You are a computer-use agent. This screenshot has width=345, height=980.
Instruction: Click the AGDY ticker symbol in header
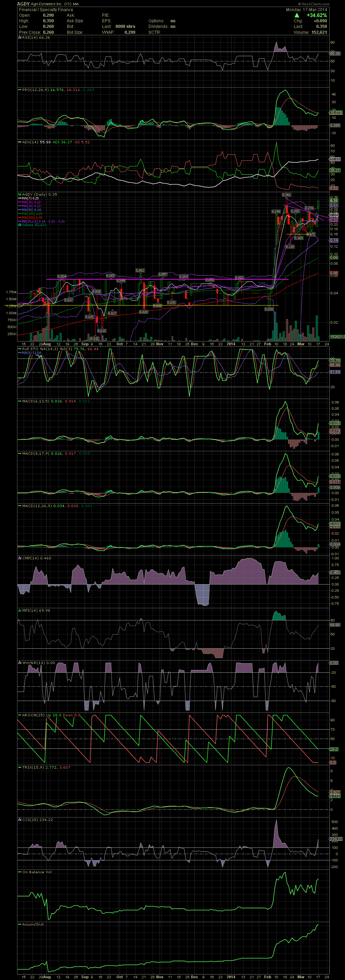coord(24,4)
